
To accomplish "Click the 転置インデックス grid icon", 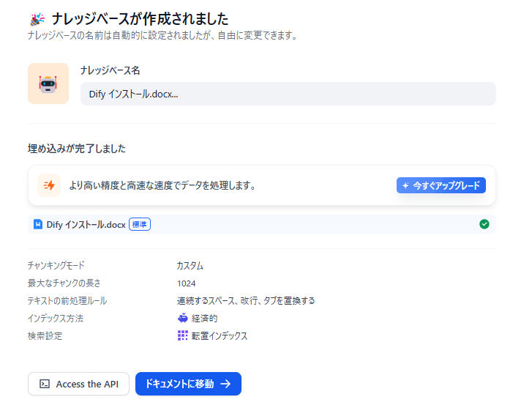I will pyautogui.click(x=183, y=335).
